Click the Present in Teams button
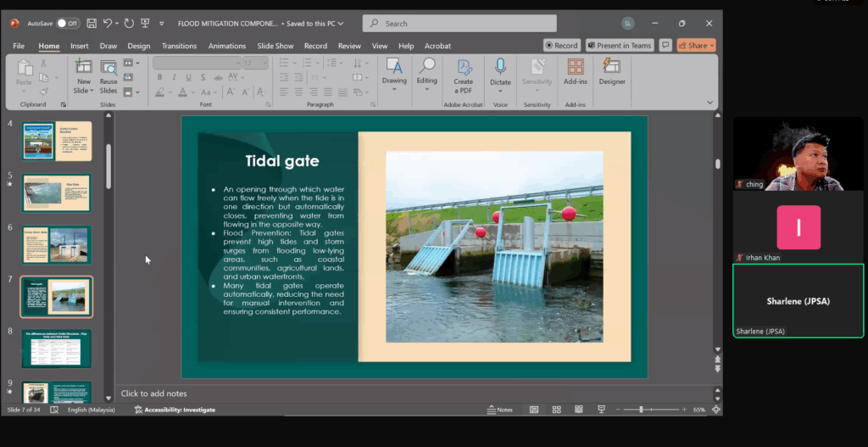The image size is (868, 447). click(x=619, y=45)
